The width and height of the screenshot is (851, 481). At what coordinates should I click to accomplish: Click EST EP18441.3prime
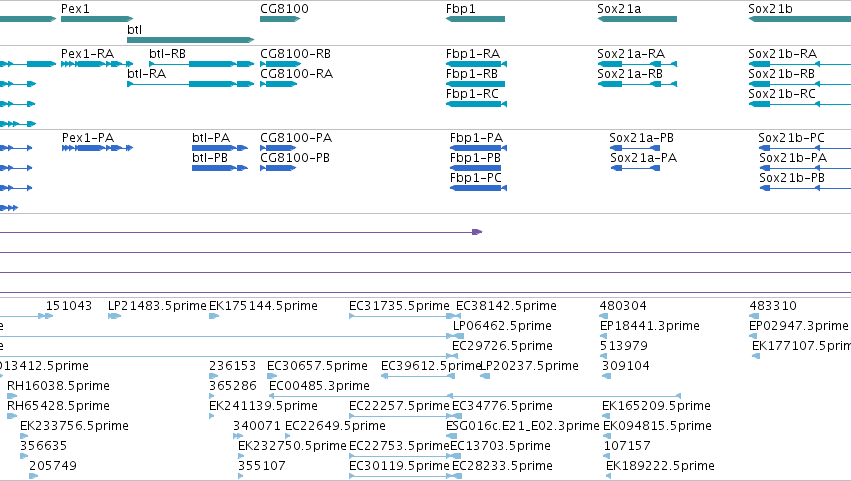650,326
